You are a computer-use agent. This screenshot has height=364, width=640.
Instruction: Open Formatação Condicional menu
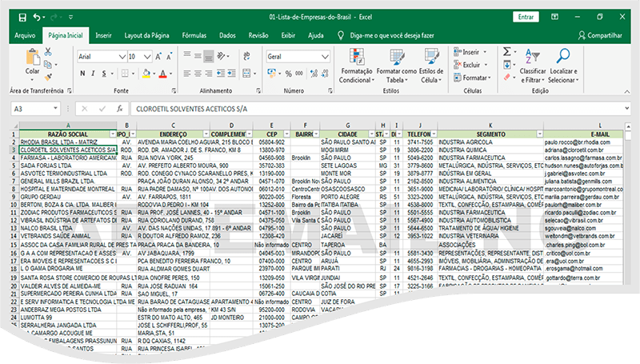[356, 66]
